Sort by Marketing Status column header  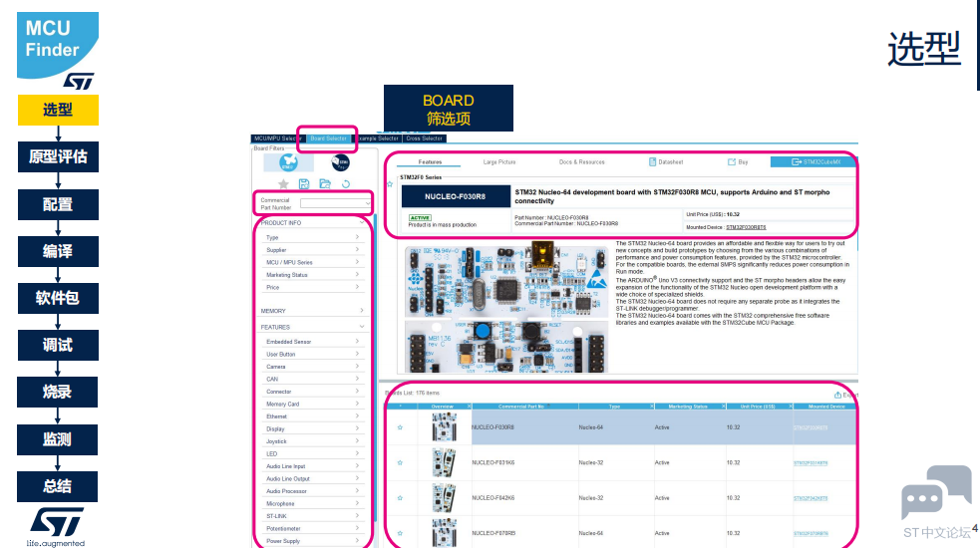point(689,407)
